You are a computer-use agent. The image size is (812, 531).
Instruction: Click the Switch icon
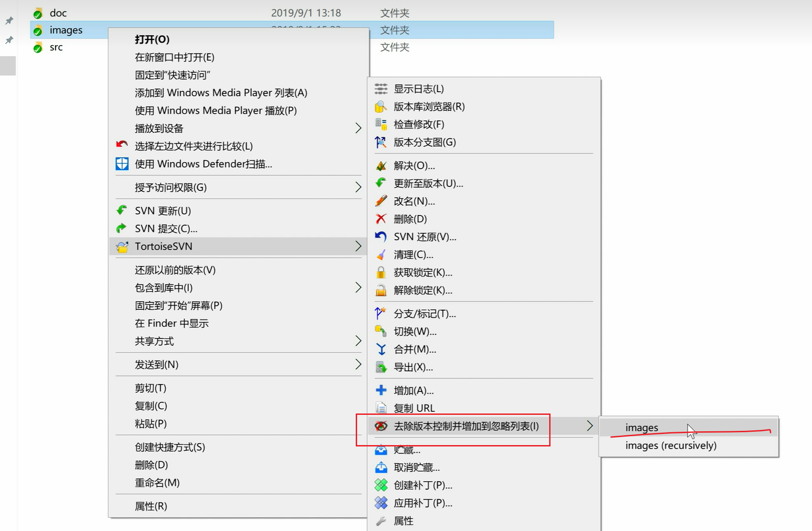click(381, 332)
